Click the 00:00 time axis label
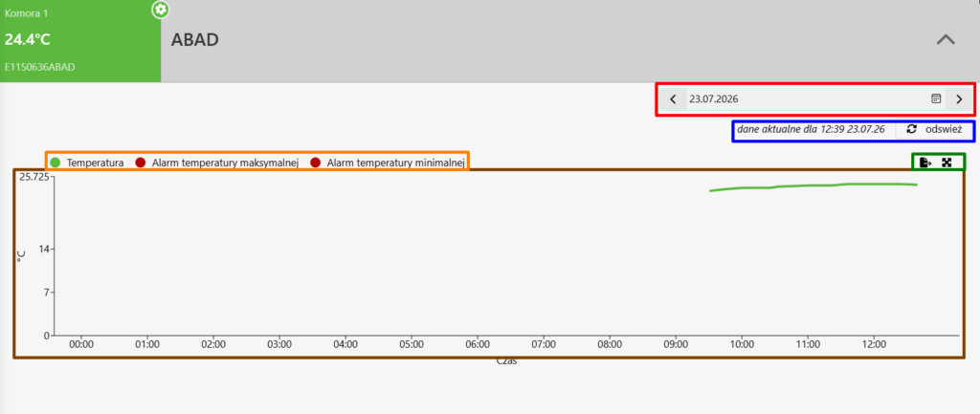This screenshot has width=980, height=414. tap(81, 344)
